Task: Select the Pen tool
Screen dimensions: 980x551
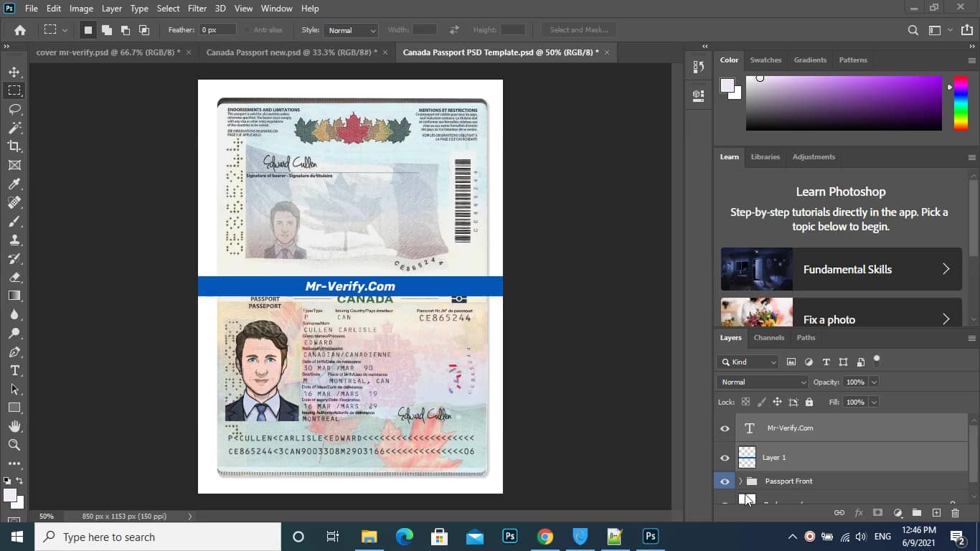Action: click(14, 352)
